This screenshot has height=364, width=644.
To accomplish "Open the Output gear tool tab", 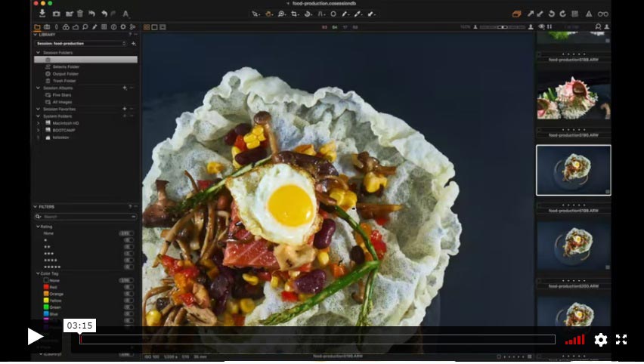I will 123,27.
